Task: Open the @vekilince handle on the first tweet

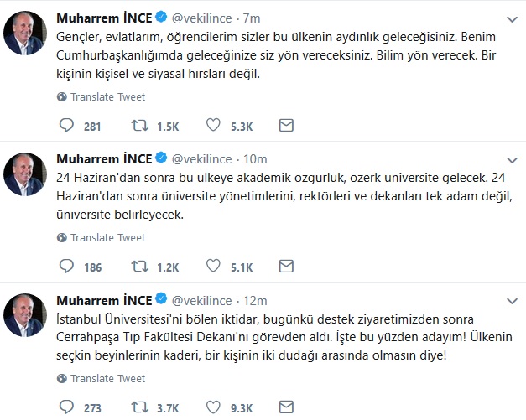Action: coord(203,18)
